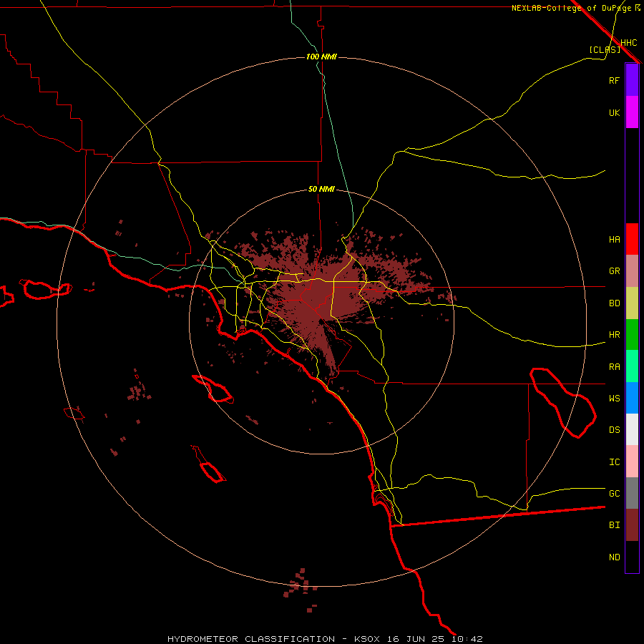Click the RF legend label

pyautogui.click(x=614, y=80)
